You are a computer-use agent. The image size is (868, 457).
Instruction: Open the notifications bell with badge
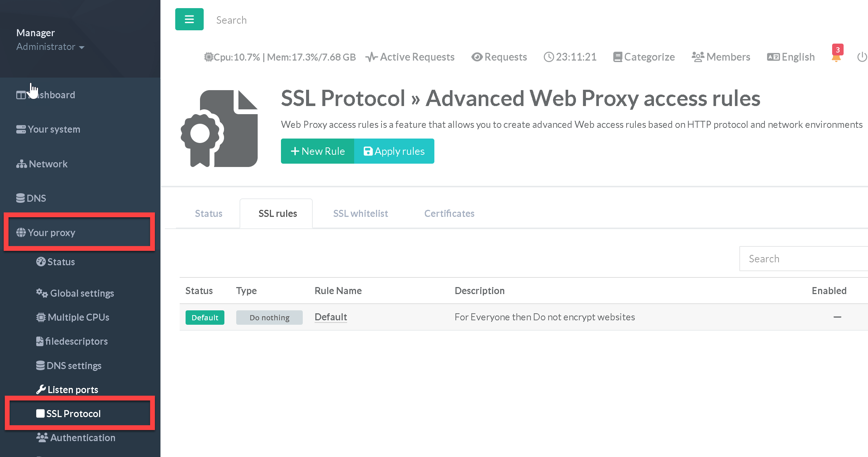836,56
